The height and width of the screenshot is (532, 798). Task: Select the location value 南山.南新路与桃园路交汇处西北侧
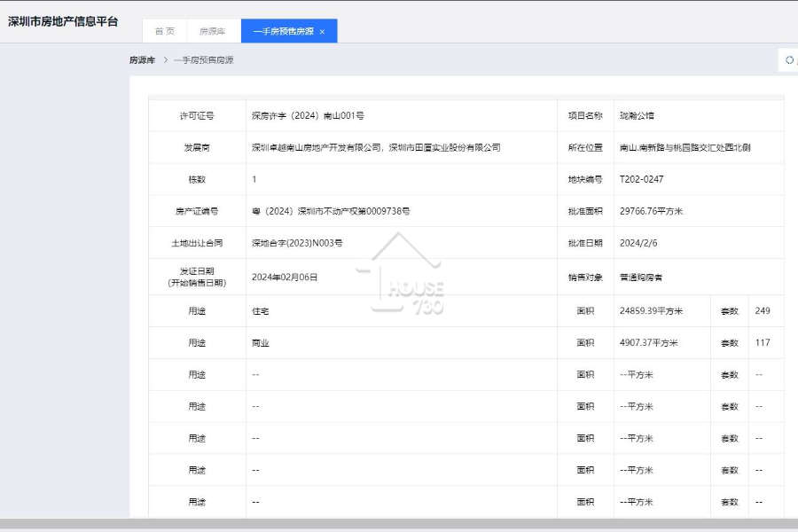click(685, 148)
